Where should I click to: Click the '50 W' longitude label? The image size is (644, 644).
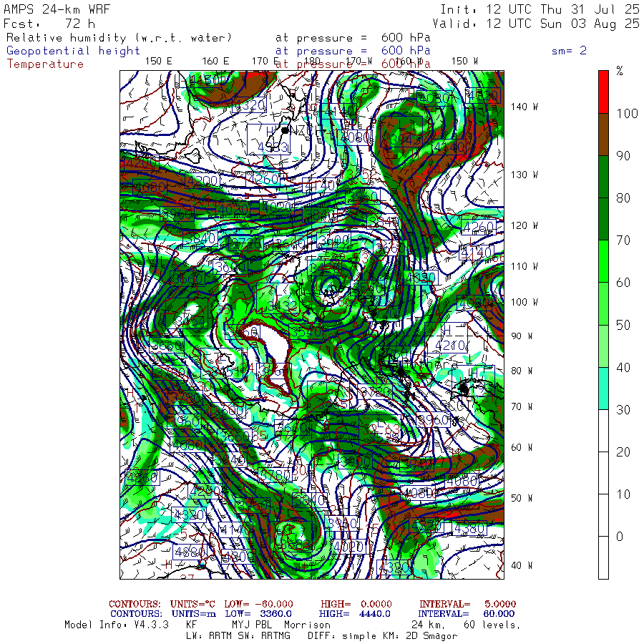click(x=522, y=498)
